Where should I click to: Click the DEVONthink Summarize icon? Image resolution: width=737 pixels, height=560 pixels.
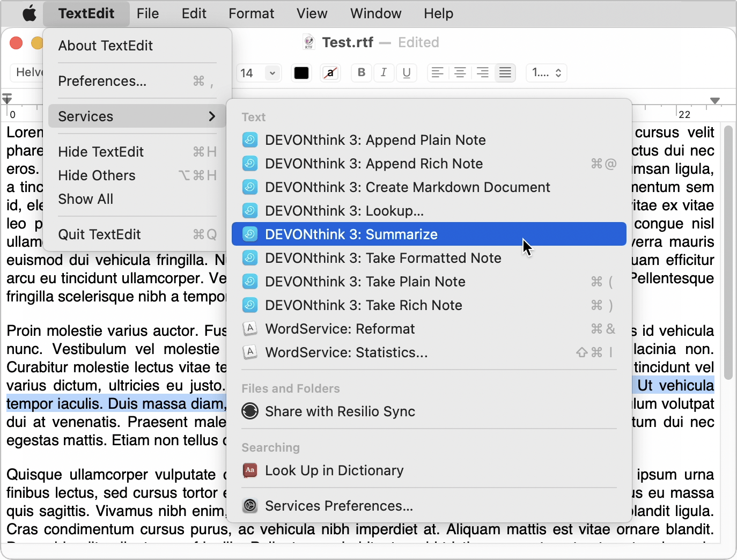click(x=250, y=234)
